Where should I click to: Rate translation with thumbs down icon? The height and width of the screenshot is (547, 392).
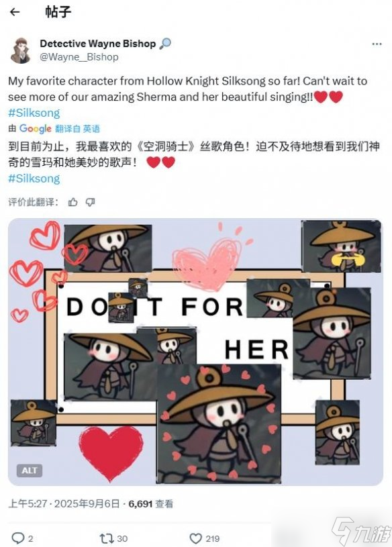coord(91,202)
